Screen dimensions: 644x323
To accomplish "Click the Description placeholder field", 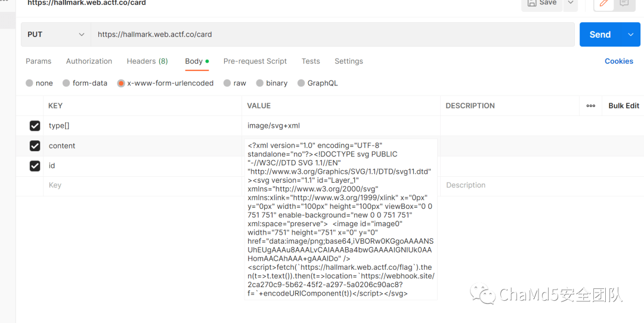I will click(542, 185).
